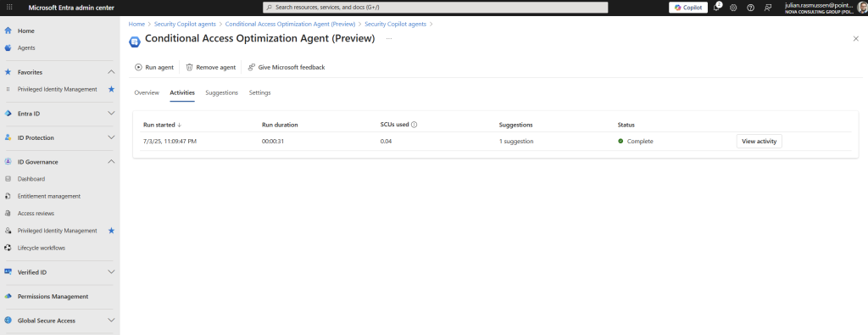
Task: Click the user profile avatar
Action: point(862,7)
